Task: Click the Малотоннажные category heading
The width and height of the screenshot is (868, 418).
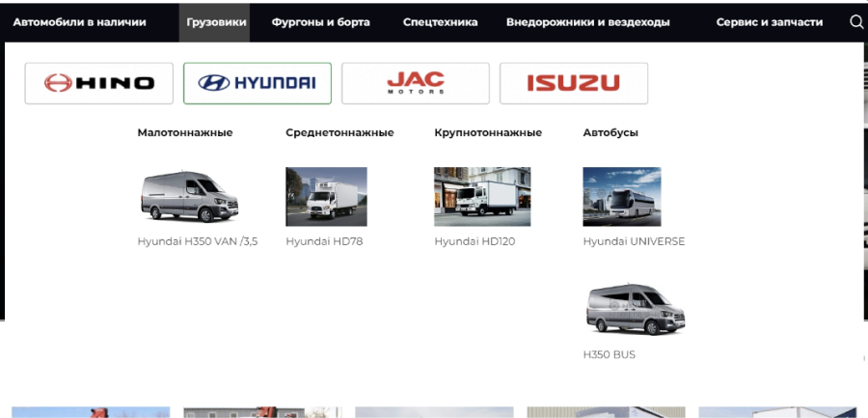Action: coord(185,133)
